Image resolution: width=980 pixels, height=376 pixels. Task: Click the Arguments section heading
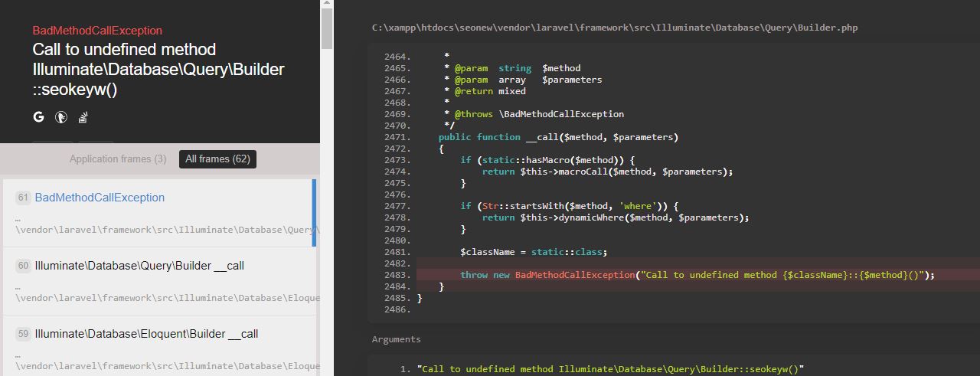coord(396,339)
